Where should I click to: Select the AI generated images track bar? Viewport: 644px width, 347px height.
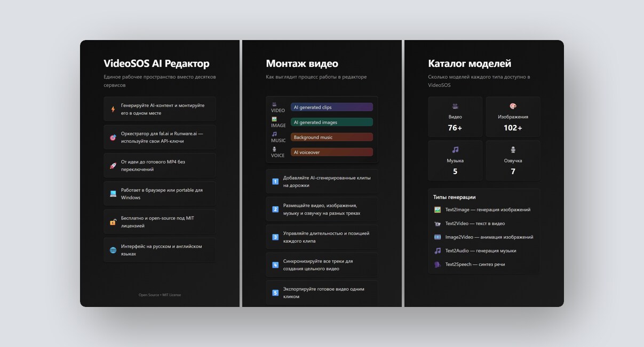click(x=331, y=122)
